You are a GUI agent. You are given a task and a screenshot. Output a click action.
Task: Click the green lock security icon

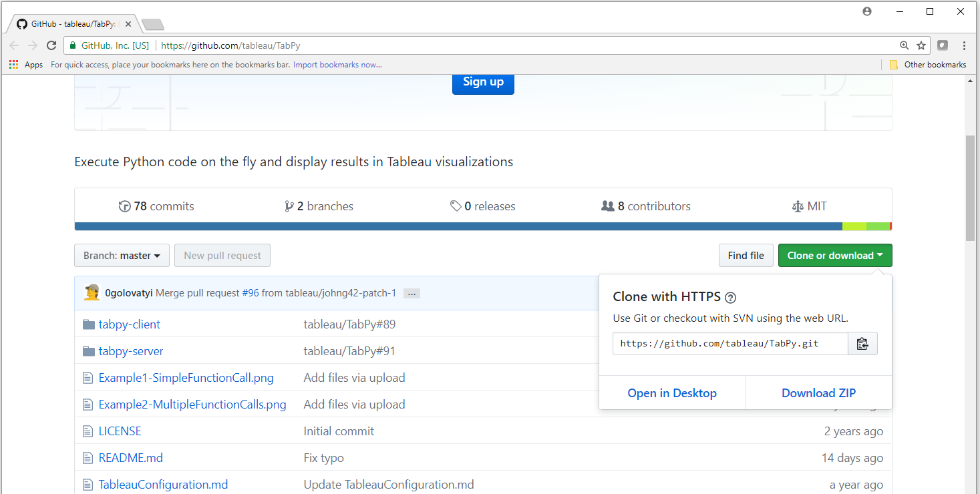73,45
